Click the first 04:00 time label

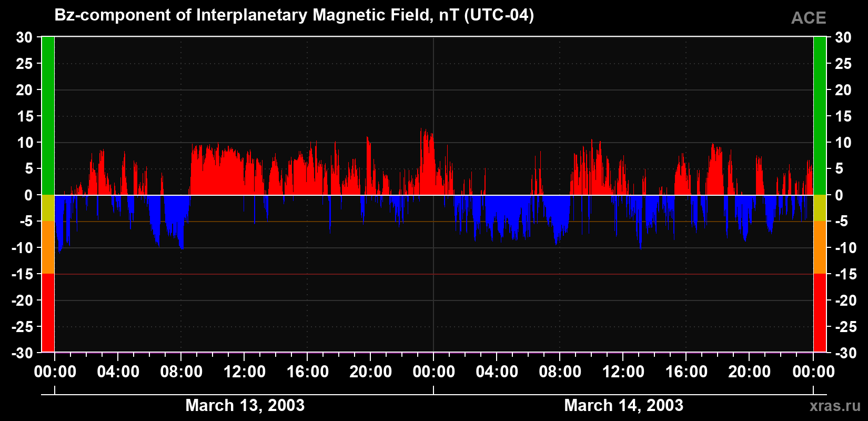click(118, 372)
